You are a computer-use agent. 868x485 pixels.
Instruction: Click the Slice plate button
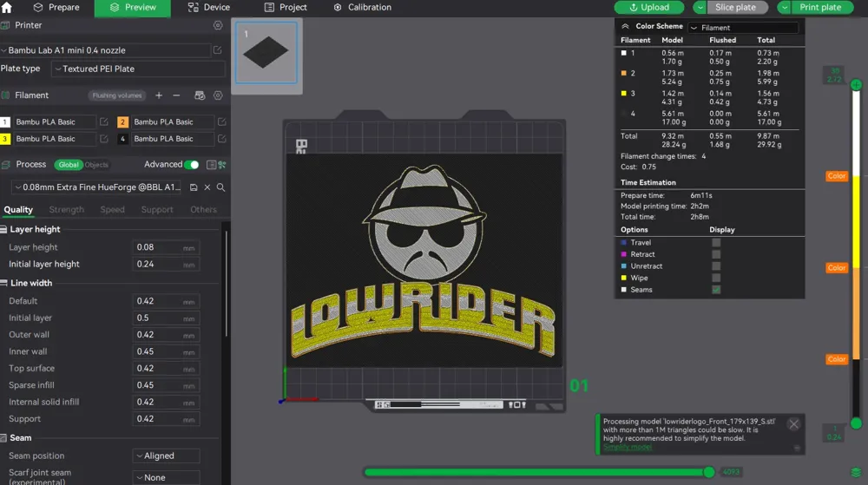click(738, 7)
